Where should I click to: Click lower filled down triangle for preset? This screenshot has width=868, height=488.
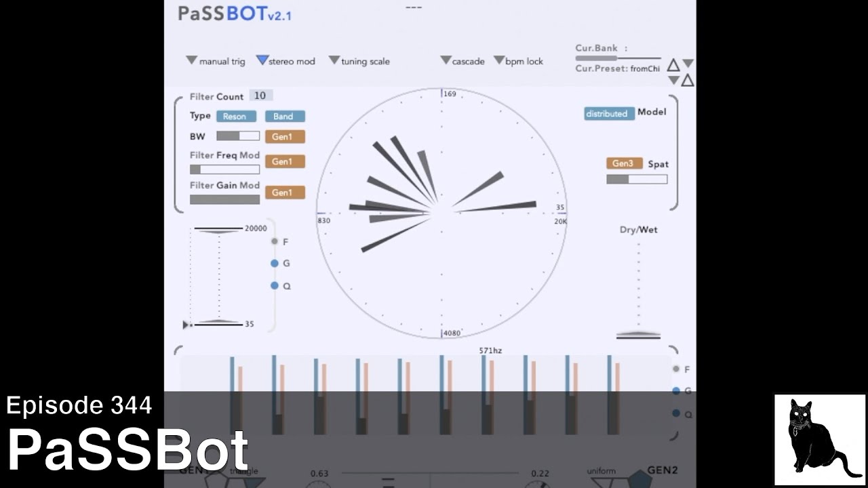673,80
